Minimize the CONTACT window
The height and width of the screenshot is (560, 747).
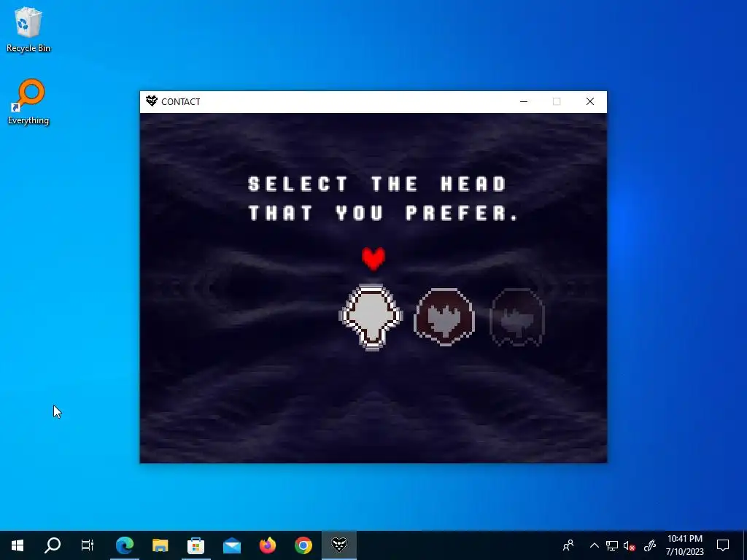coord(524,101)
